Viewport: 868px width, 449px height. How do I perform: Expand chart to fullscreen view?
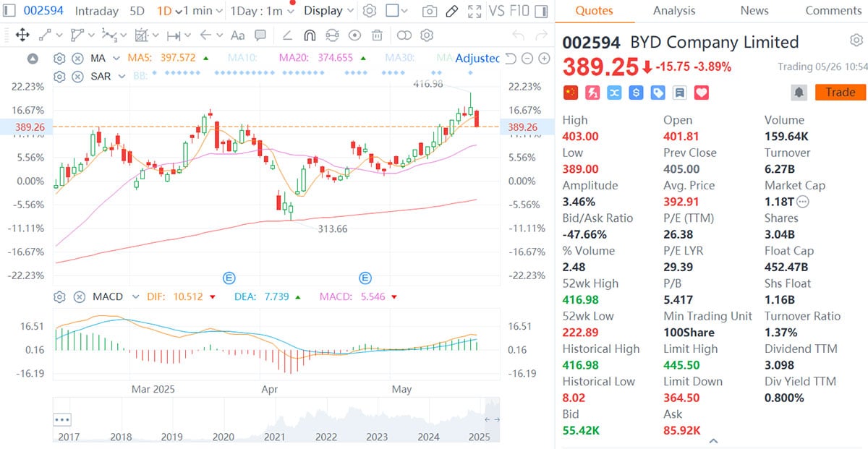point(475,11)
